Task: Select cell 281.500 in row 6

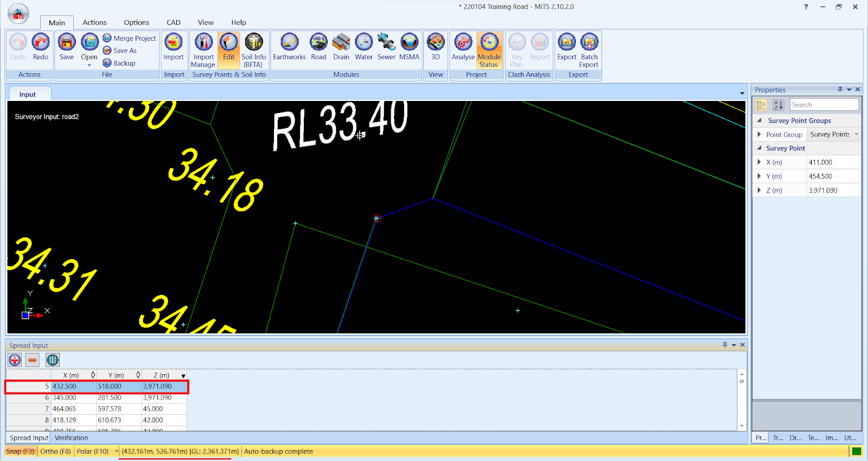Action: [119, 398]
